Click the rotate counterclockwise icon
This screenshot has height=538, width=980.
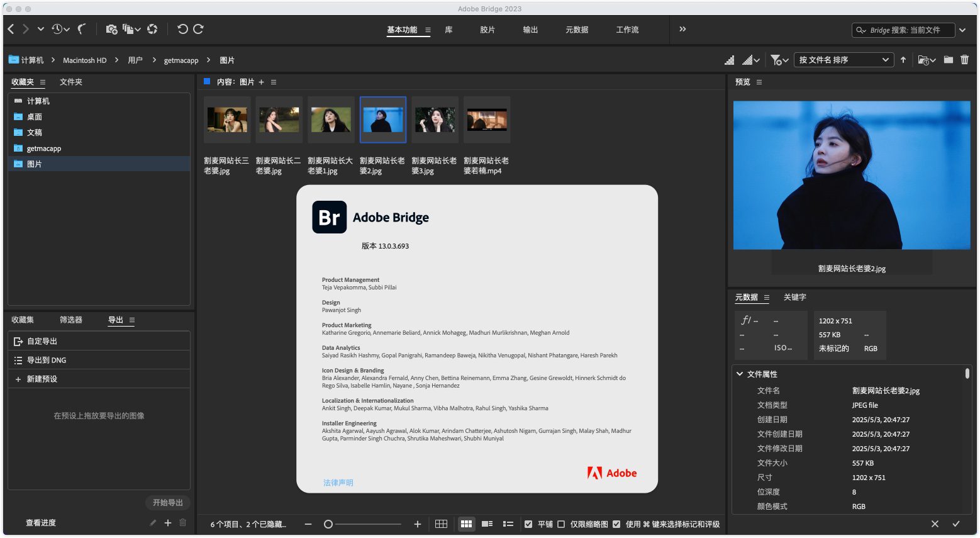click(x=182, y=29)
